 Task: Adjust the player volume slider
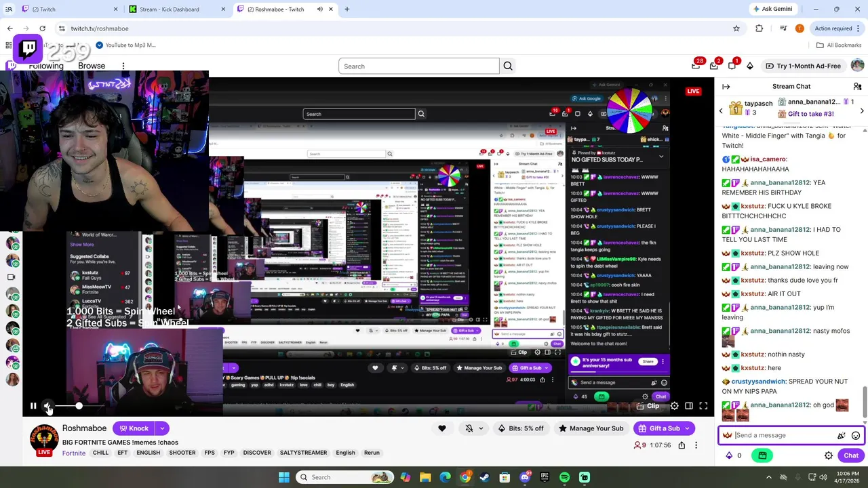click(79, 406)
